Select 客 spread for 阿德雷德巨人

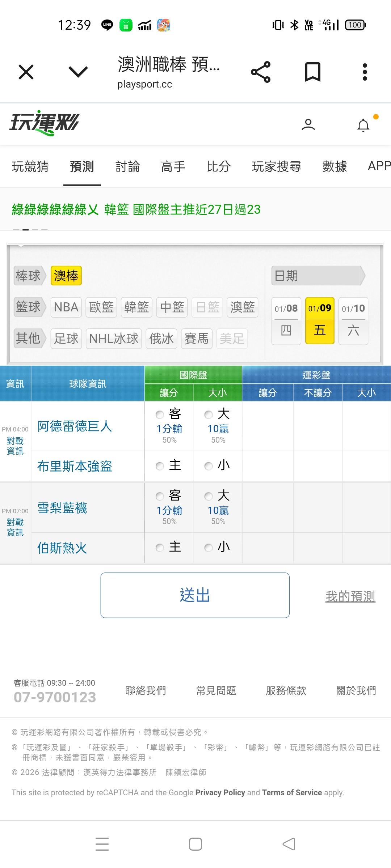click(160, 414)
